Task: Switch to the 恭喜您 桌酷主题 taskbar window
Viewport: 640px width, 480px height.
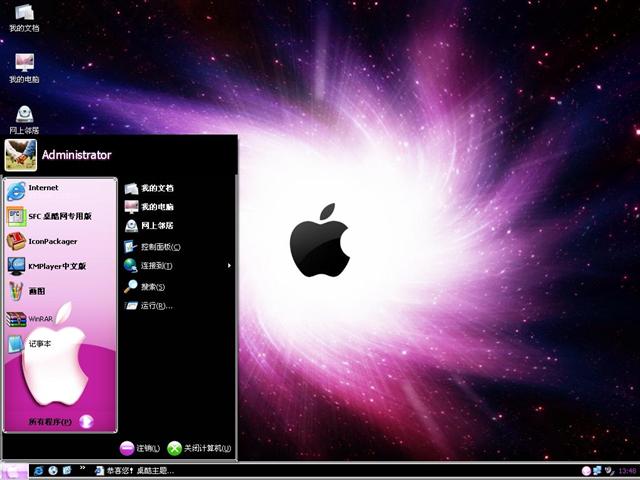Action: (x=134, y=471)
